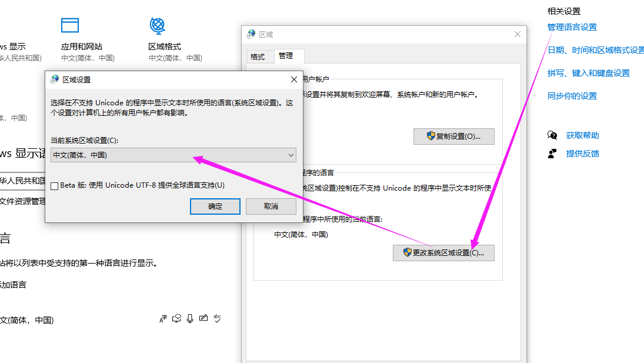Screen dimensions: 644x363
Task: Click the Get Help chat bubble icon
Action: (x=552, y=135)
